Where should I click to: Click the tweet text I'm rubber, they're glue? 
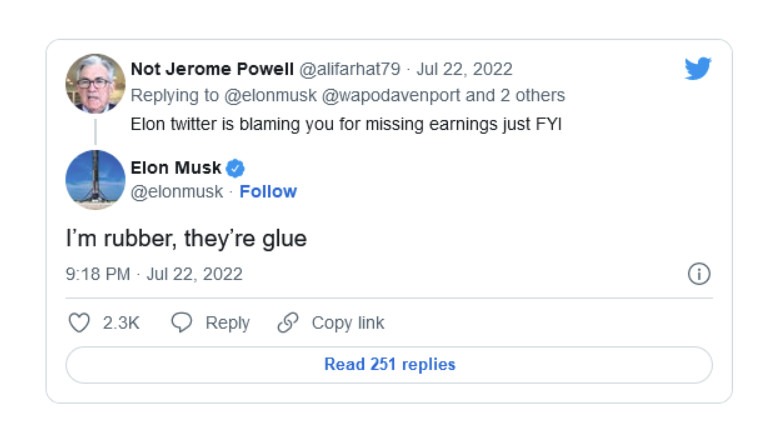click(x=186, y=239)
